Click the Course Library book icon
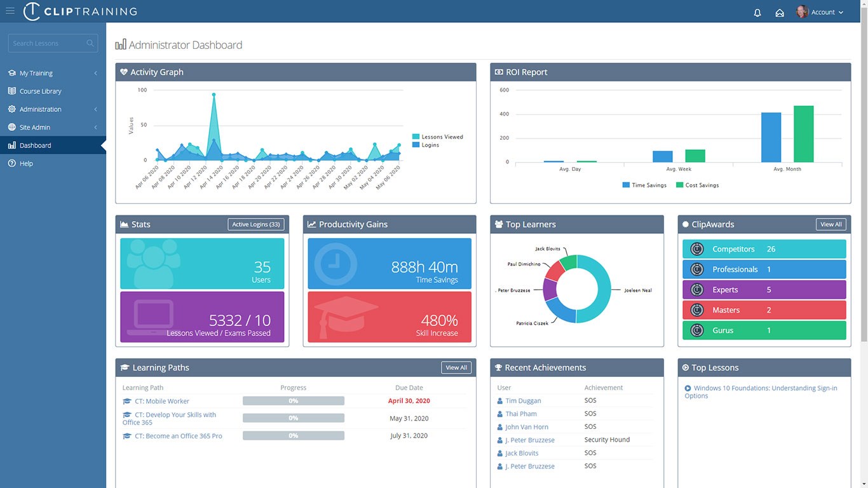Screen dimensions: 868x488 (x=12, y=91)
